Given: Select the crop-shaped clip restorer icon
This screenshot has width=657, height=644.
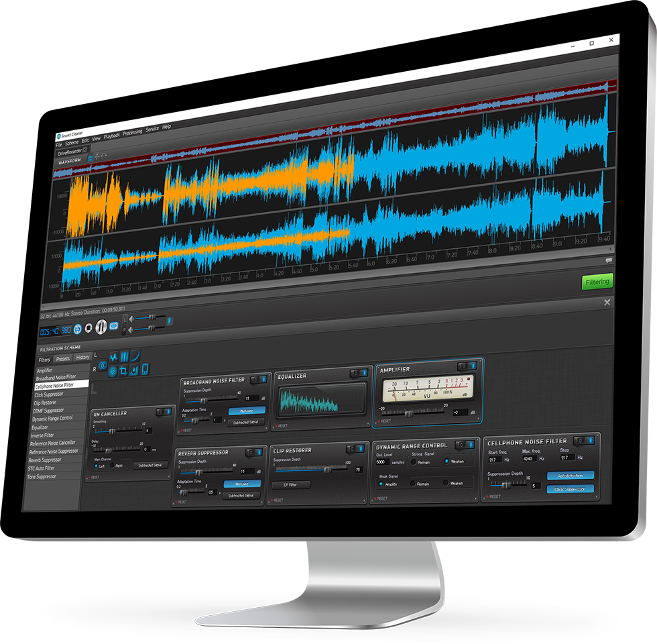Looking at the screenshot, I should (123, 370).
